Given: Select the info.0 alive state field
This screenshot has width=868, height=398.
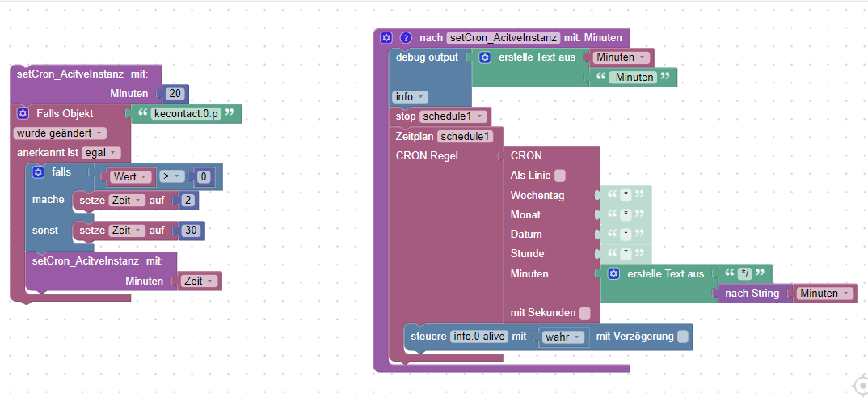Looking at the screenshot, I should point(479,336).
